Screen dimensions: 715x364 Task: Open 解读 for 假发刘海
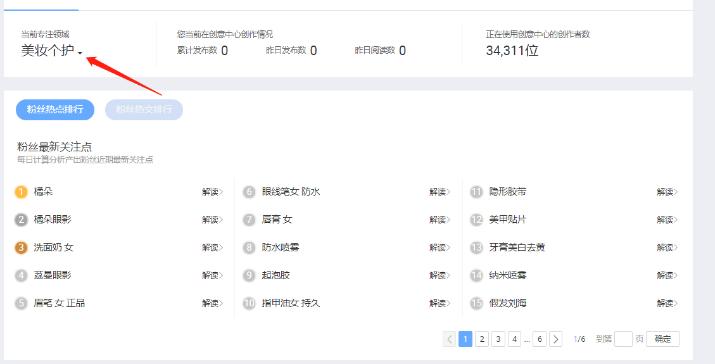[667, 303]
